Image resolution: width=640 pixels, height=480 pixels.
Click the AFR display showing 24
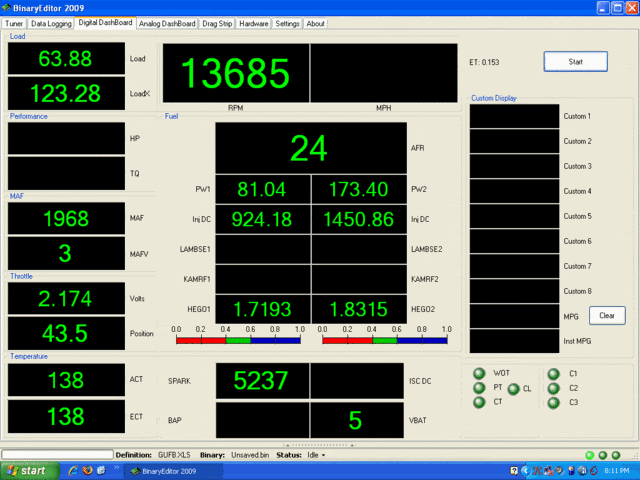(311, 148)
